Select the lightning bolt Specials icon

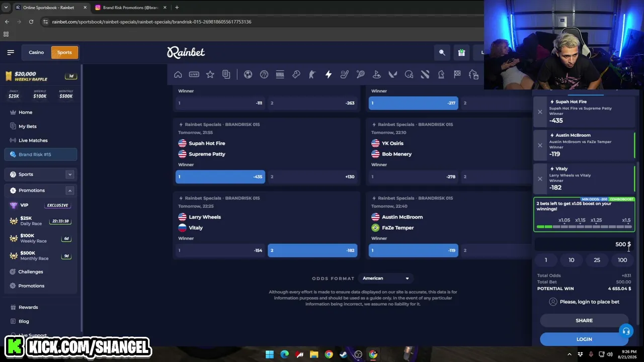point(329,74)
